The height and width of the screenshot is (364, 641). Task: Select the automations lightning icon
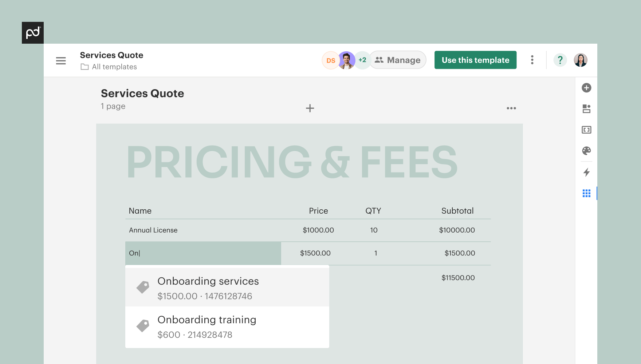click(586, 173)
